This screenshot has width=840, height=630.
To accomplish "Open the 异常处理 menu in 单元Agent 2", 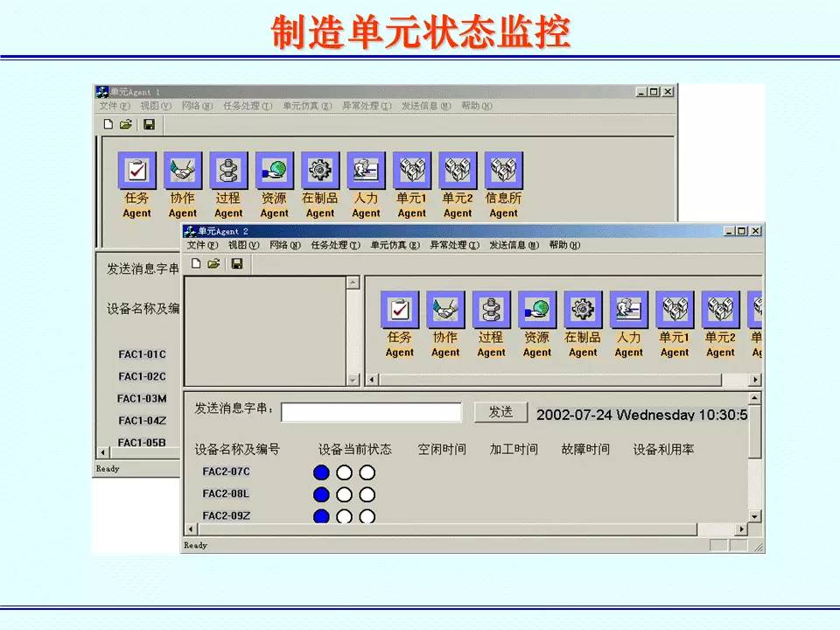I will click(454, 246).
